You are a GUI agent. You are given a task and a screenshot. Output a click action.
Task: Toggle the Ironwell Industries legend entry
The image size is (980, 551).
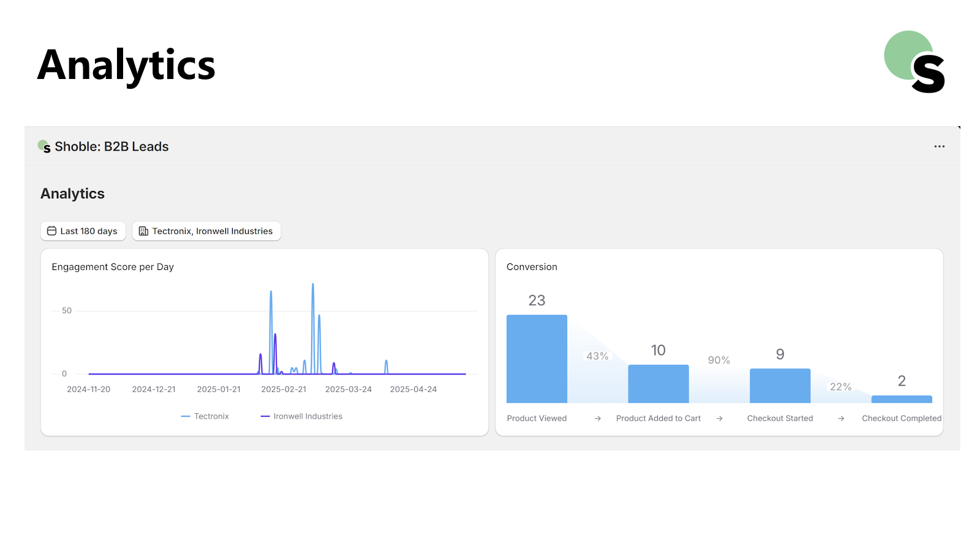pyautogui.click(x=301, y=416)
